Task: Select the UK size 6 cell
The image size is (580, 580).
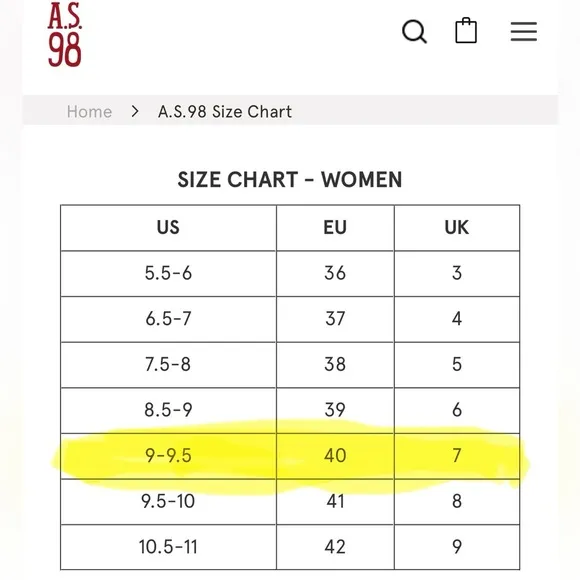Action: coord(457,410)
